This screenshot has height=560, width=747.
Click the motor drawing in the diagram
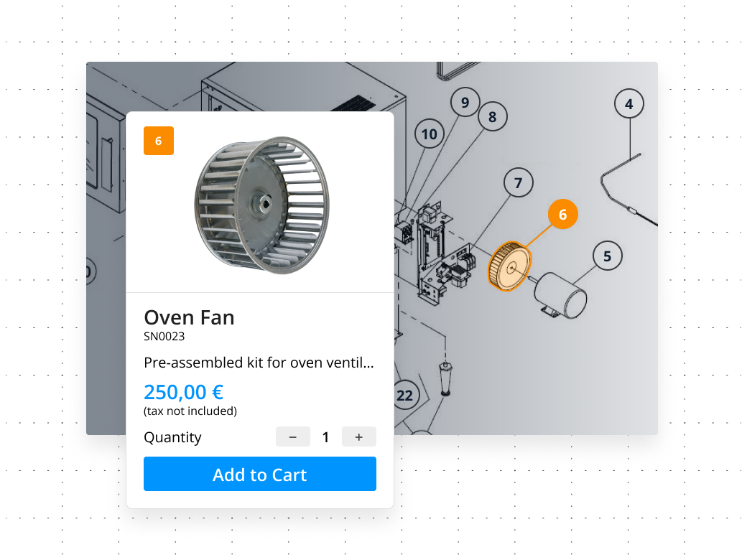[x=561, y=295]
